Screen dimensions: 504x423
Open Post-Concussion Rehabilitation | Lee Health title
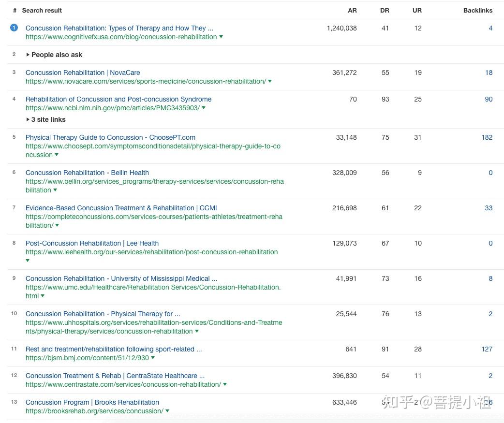coord(92,244)
